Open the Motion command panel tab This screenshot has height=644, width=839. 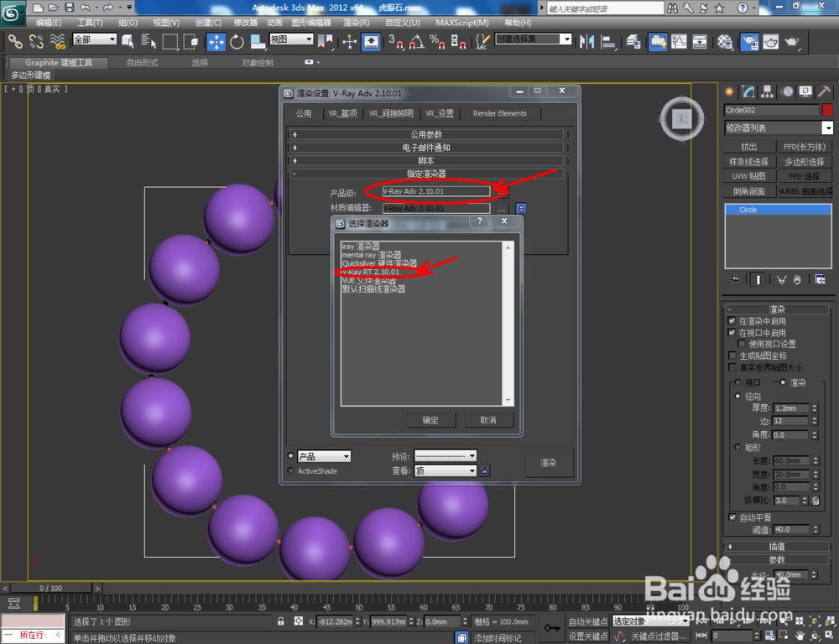[787, 92]
